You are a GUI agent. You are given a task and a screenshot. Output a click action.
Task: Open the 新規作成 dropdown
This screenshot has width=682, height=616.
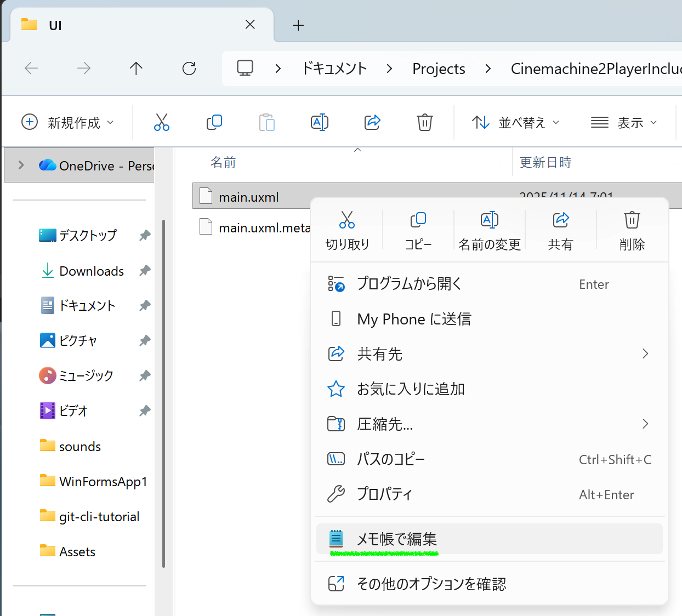coord(68,122)
